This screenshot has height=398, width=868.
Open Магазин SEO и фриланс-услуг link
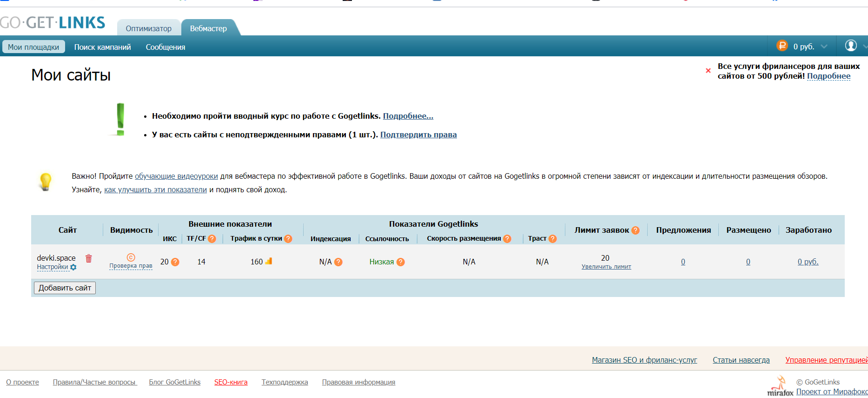tap(644, 360)
